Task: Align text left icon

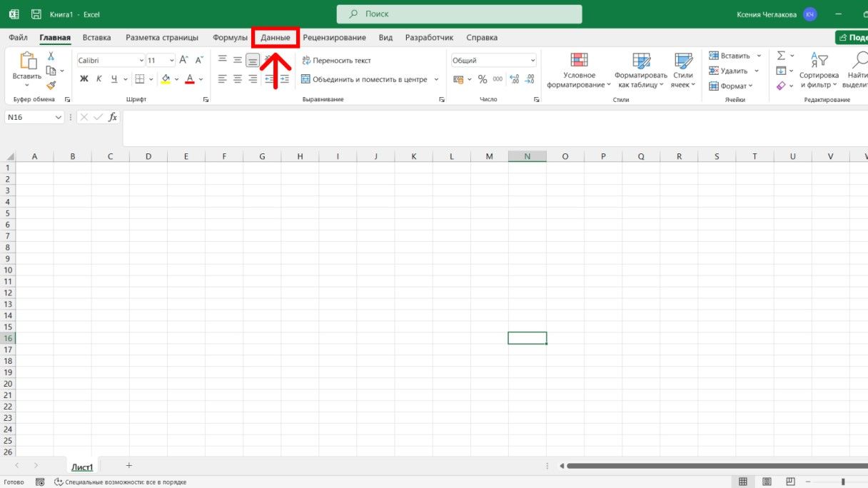Action: tap(223, 79)
